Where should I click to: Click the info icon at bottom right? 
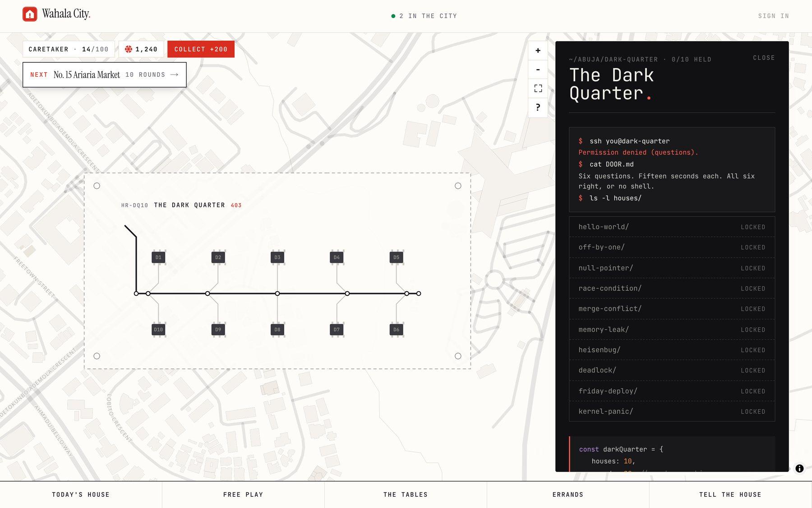pos(799,468)
